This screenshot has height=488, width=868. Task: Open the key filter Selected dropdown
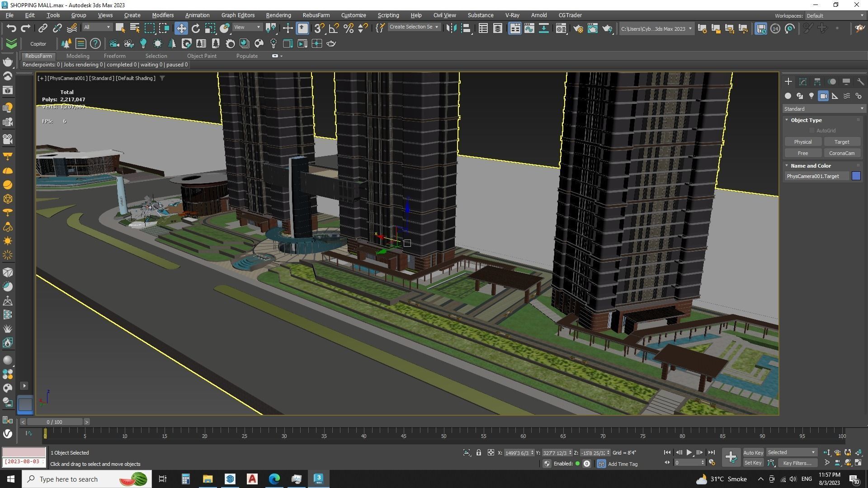pos(791,452)
